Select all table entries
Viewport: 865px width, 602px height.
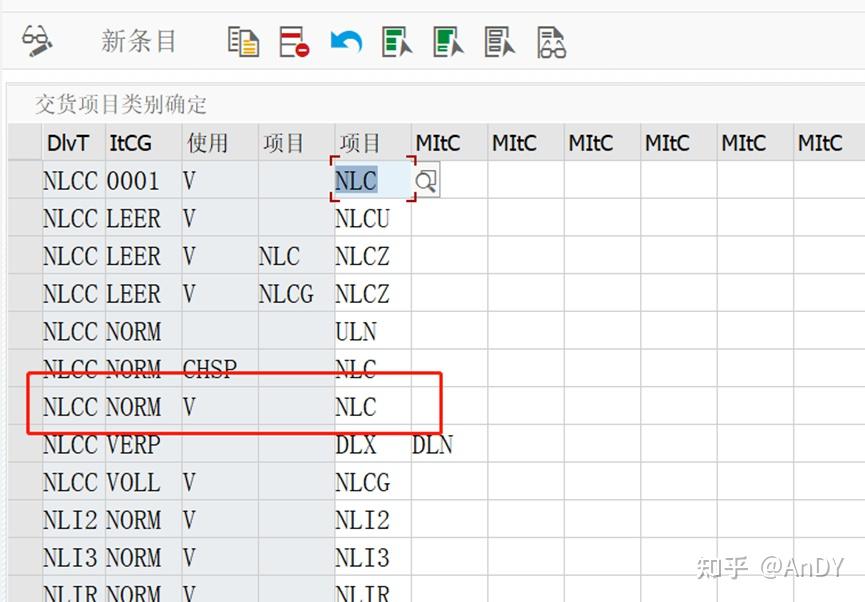(396, 42)
